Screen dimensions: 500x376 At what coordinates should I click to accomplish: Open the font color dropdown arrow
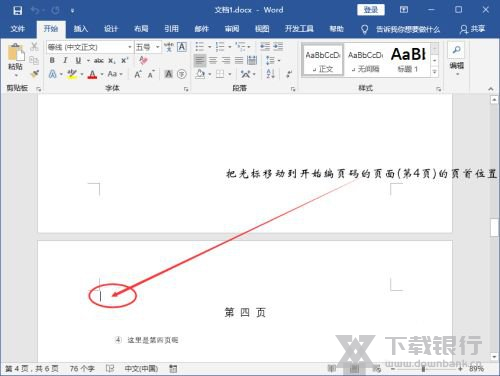tap(102, 74)
